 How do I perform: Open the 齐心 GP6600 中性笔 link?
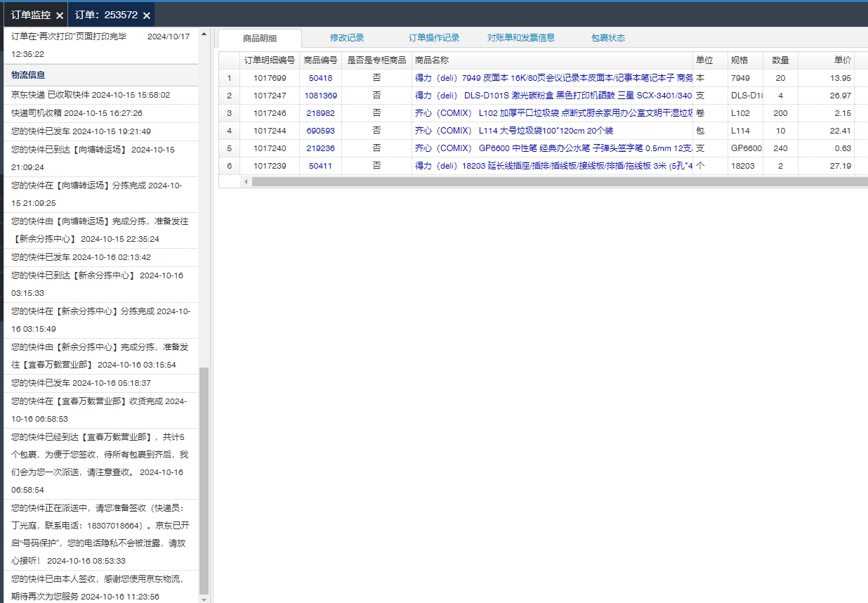tap(553, 148)
